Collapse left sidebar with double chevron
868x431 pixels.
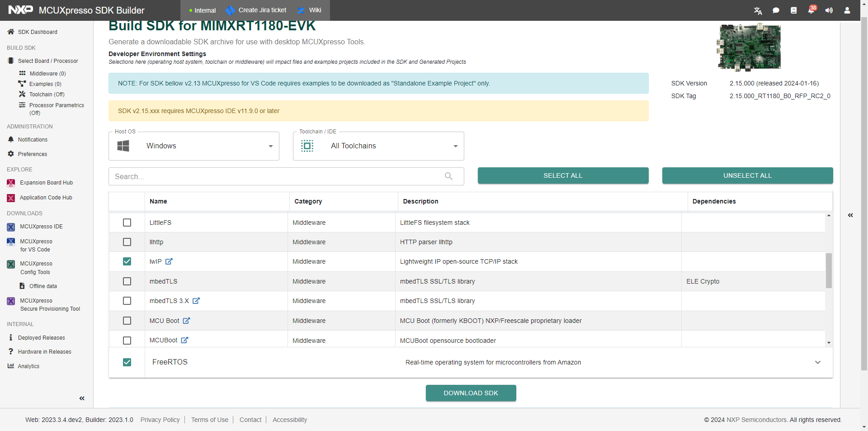[82, 398]
